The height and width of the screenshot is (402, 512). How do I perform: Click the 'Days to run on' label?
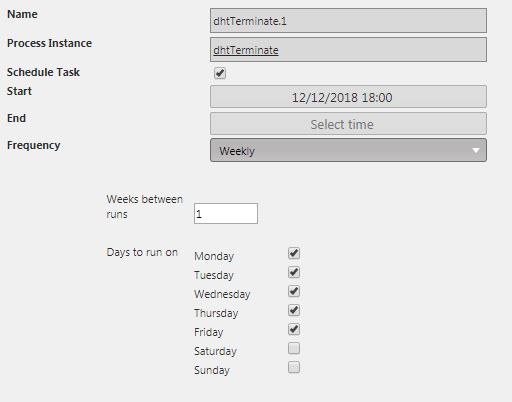point(142,252)
